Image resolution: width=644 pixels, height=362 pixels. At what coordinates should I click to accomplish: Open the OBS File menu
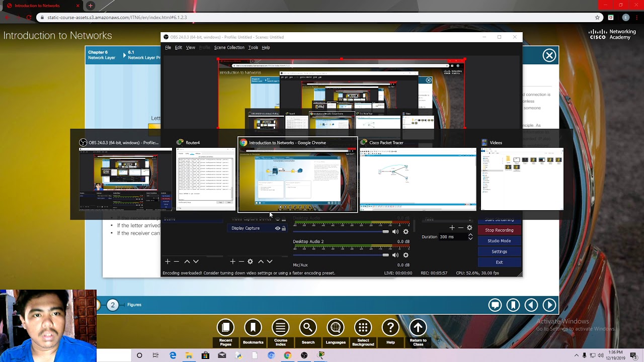tap(168, 48)
